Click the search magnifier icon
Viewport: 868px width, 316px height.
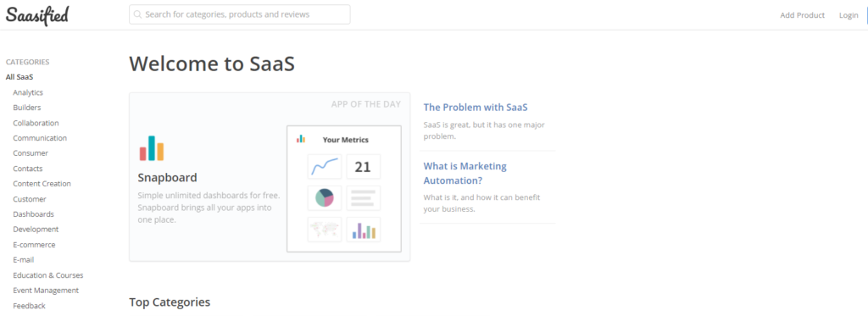(138, 15)
